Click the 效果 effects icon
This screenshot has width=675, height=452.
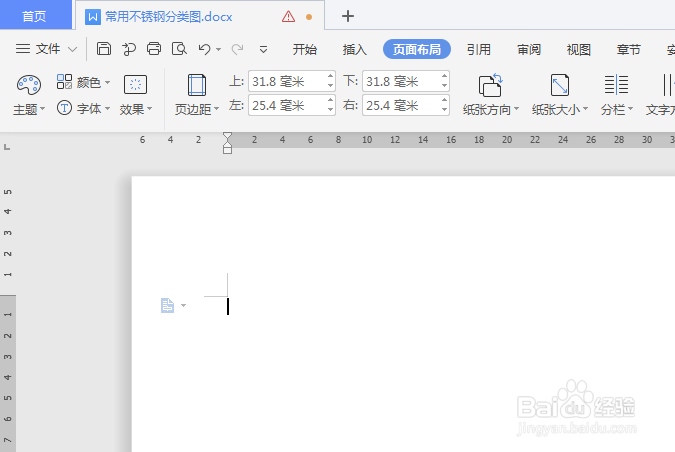[135, 84]
